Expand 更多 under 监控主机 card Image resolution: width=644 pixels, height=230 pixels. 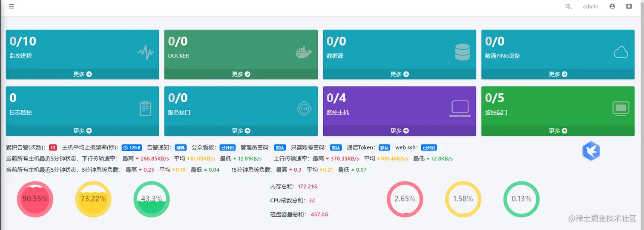coord(400,131)
